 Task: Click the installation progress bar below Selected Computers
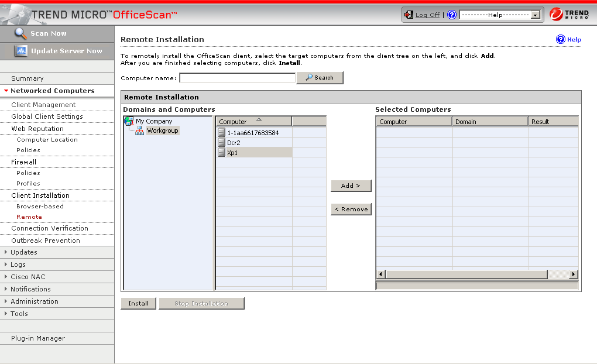click(476, 286)
